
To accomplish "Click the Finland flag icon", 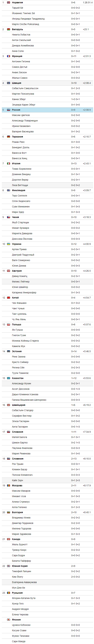I will click(8, 190).
